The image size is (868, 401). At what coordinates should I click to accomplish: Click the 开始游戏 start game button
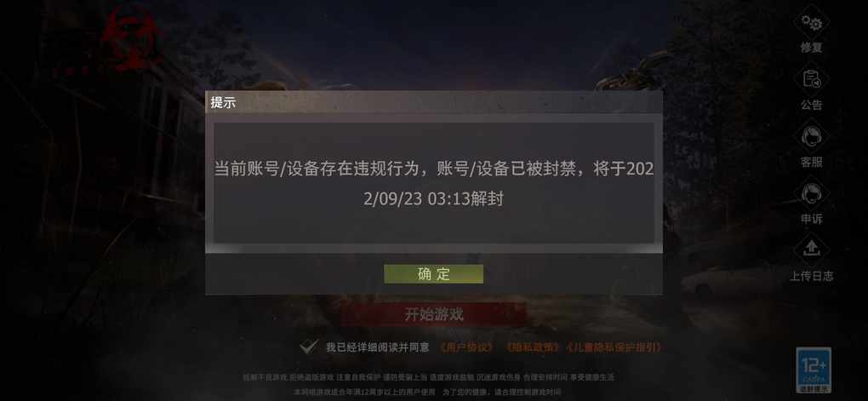pos(434,315)
